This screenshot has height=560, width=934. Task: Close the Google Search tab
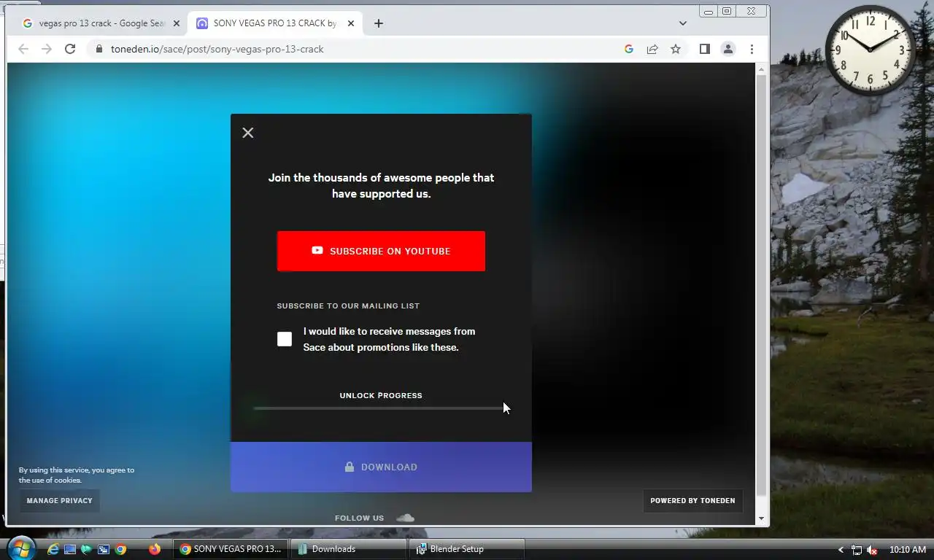[x=176, y=23]
